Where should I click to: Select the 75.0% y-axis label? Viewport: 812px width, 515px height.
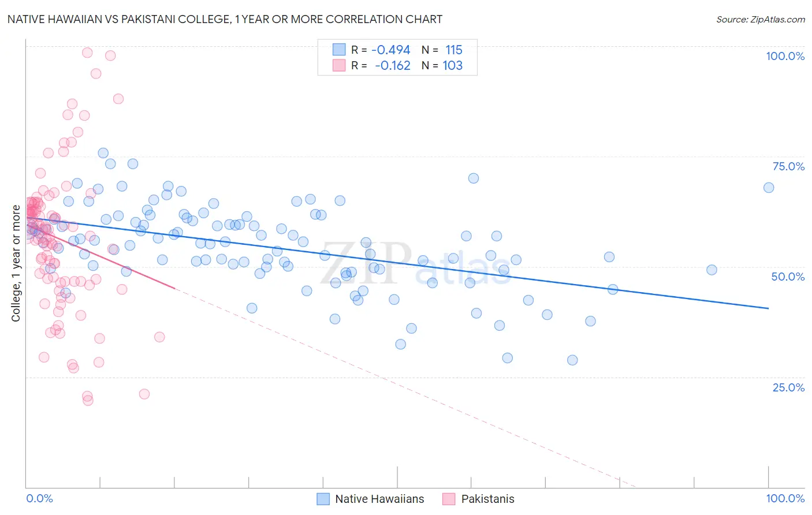coord(788,166)
